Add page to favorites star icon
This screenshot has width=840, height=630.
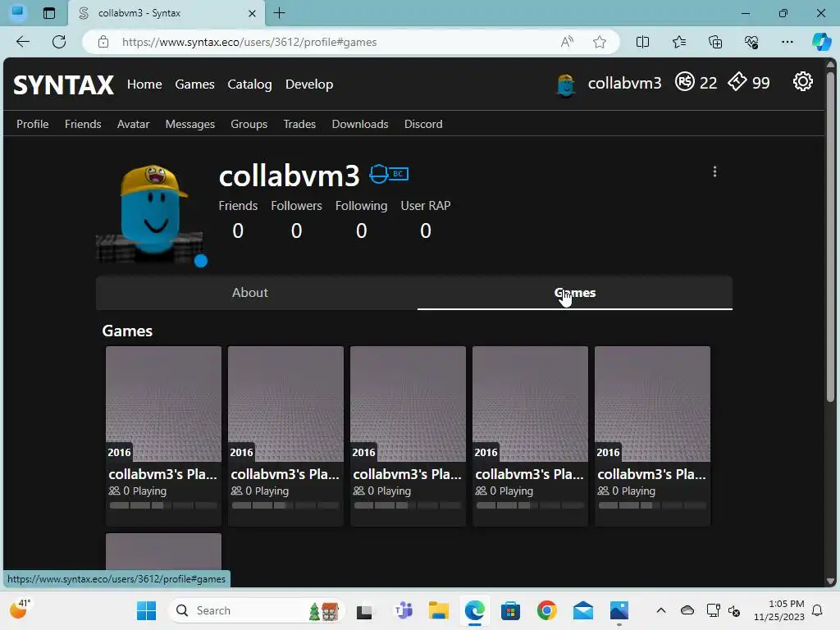coord(600,42)
